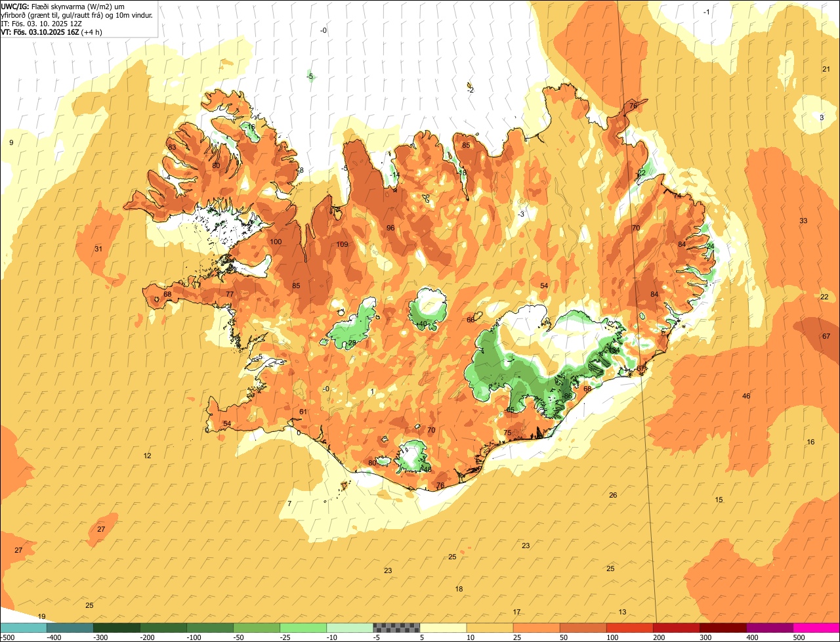840x642 pixels.
Task: Click the ocean value '33' east of Iceland
Action: click(803, 221)
